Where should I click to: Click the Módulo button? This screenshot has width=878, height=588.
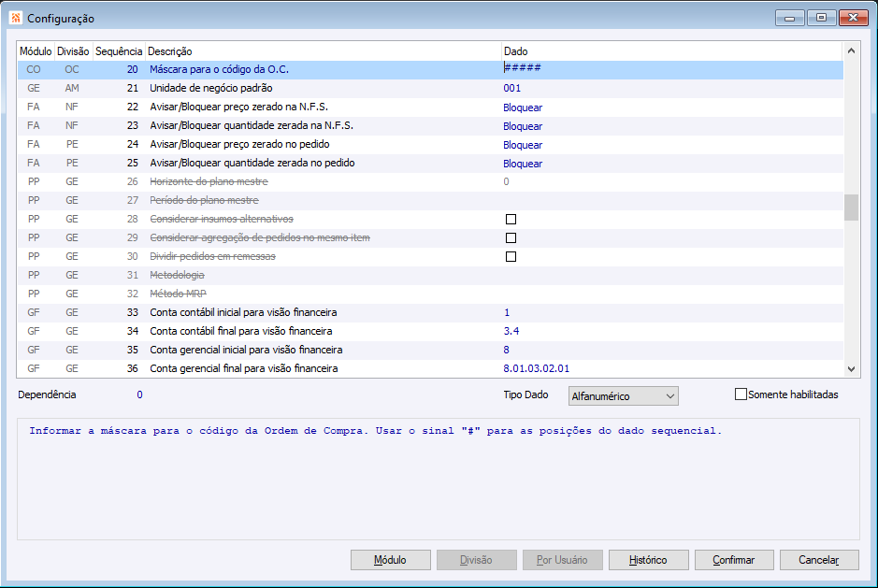(x=390, y=560)
